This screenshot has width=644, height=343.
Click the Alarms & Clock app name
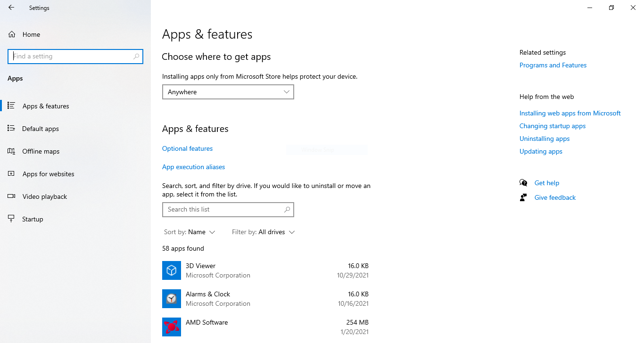(x=208, y=294)
